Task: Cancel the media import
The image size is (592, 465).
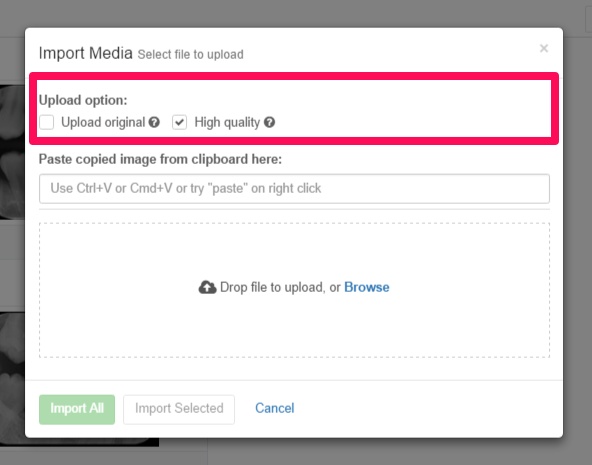Action: tap(274, 408)
